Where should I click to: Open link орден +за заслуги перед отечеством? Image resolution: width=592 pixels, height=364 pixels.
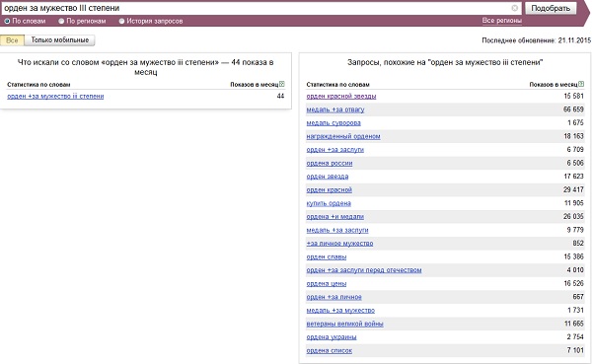364,270
